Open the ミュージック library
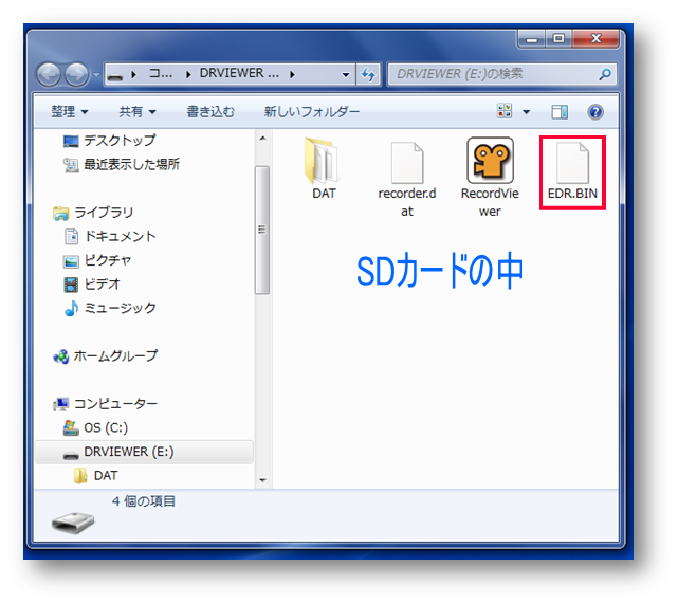The height and width of the screenshot is (604, 678). coord(110,308)
